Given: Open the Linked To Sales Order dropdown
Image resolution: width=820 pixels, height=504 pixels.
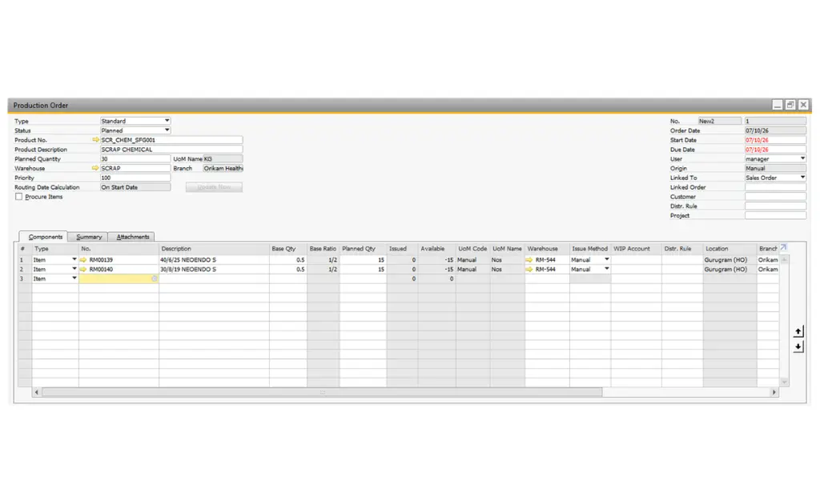Looking at the screenshot, I should coord(802,177).
